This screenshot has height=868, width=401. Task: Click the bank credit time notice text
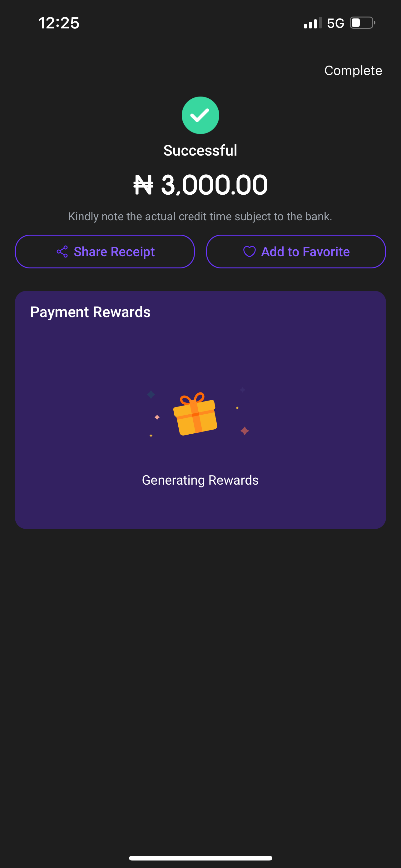[x=200, y=216]
